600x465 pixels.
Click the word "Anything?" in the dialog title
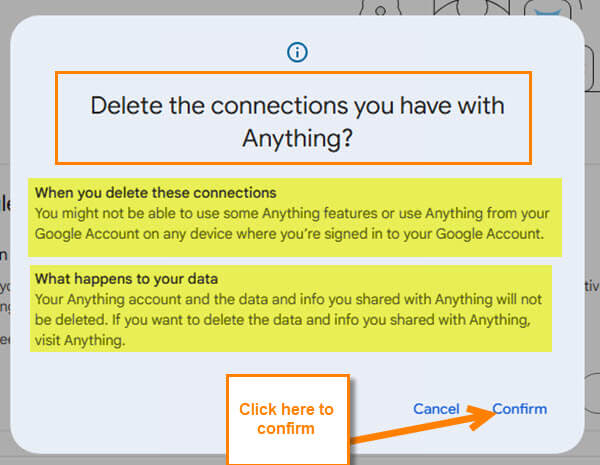(297, 139)
